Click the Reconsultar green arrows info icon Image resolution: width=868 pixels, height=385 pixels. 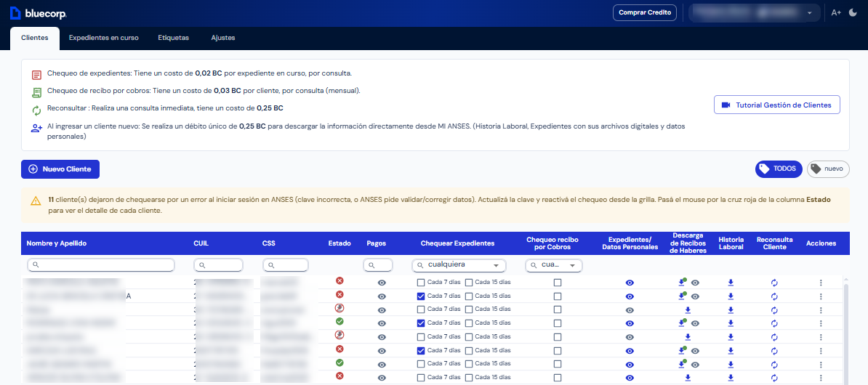[x=36, y=110]
